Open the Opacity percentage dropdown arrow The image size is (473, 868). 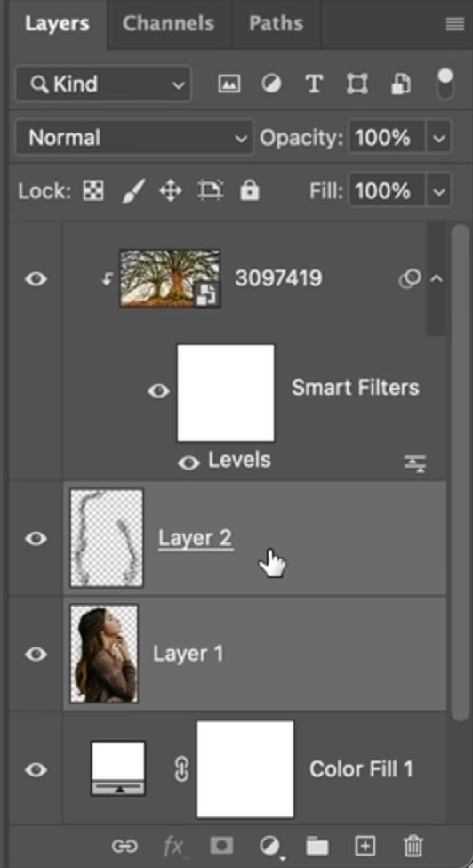click(438, 138)
